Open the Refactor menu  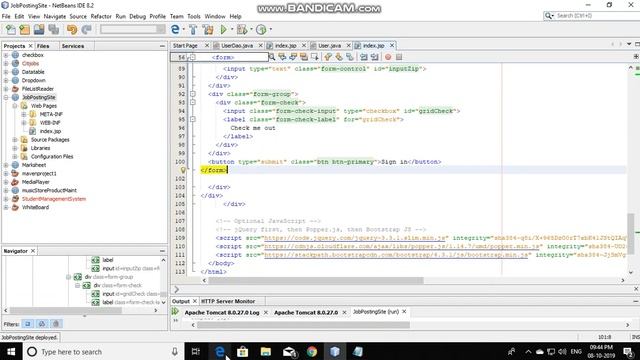coord(101,16)
